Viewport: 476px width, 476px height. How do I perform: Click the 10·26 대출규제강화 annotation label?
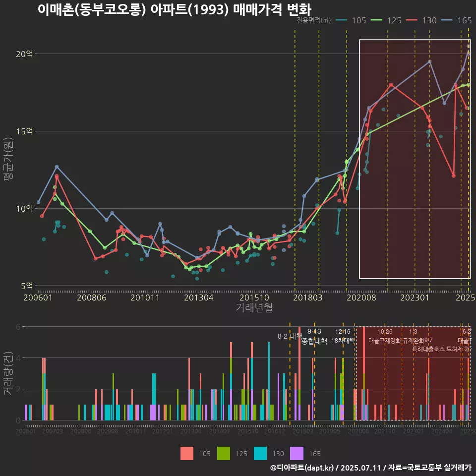[x=385, y=336]
